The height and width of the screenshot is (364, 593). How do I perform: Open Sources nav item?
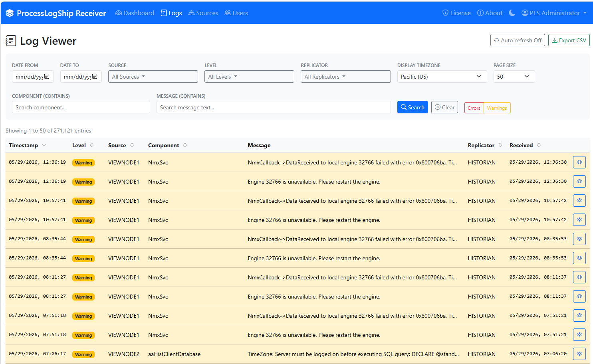point(203,13)
